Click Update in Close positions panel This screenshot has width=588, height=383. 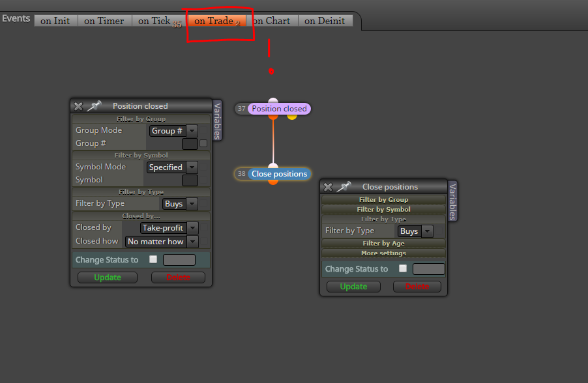coord(353,287)
